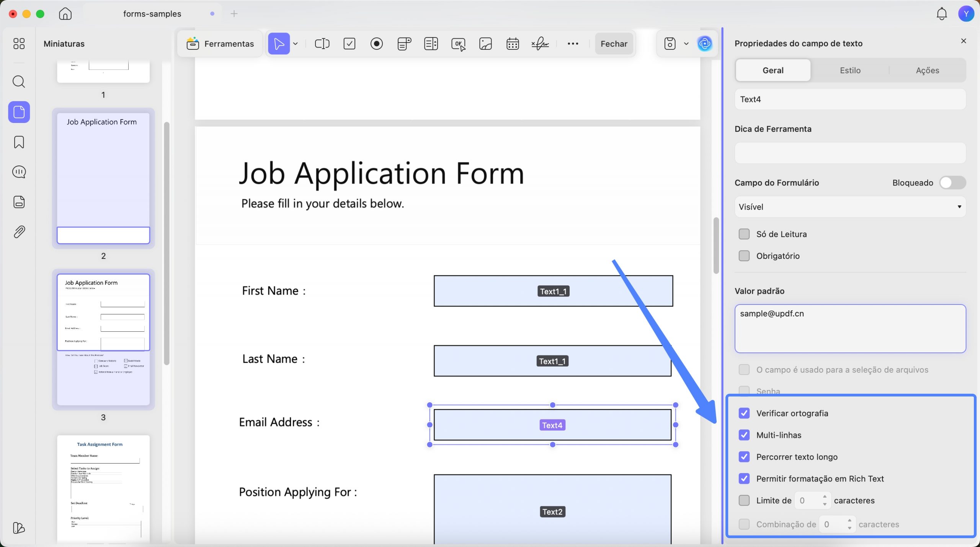Open notifications bell
This screenshot has height=547, width=980.
click(x=941, y=14)
